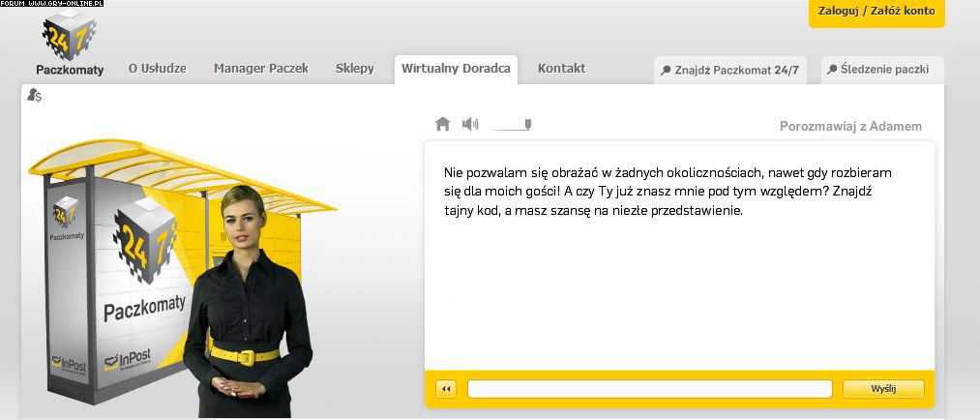Open the Kontakt page
The image size is (980, 420).
click(x=561, y=69)
